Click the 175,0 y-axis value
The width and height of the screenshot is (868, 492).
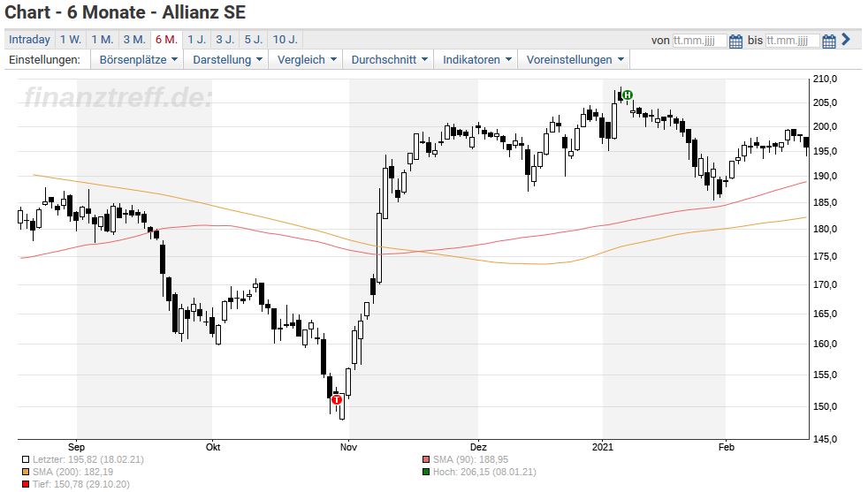[825, 257]
